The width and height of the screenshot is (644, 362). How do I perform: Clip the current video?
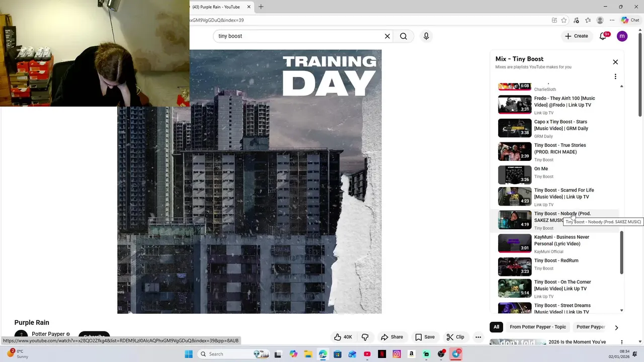point(455,337)
